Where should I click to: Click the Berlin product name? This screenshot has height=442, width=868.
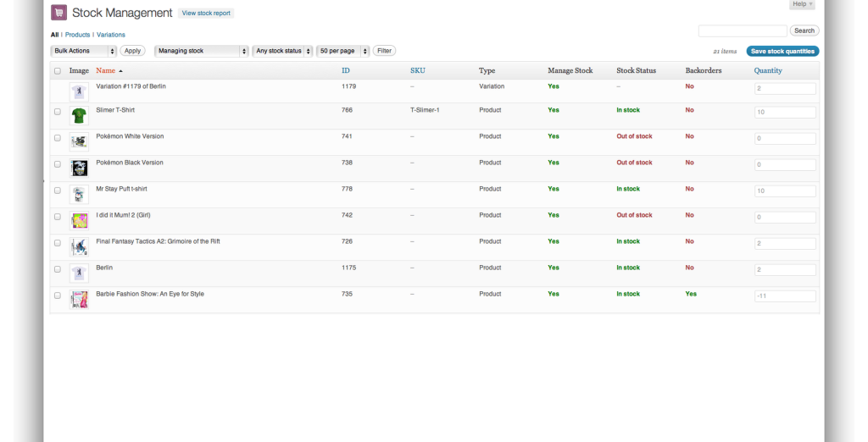[104, 268]
